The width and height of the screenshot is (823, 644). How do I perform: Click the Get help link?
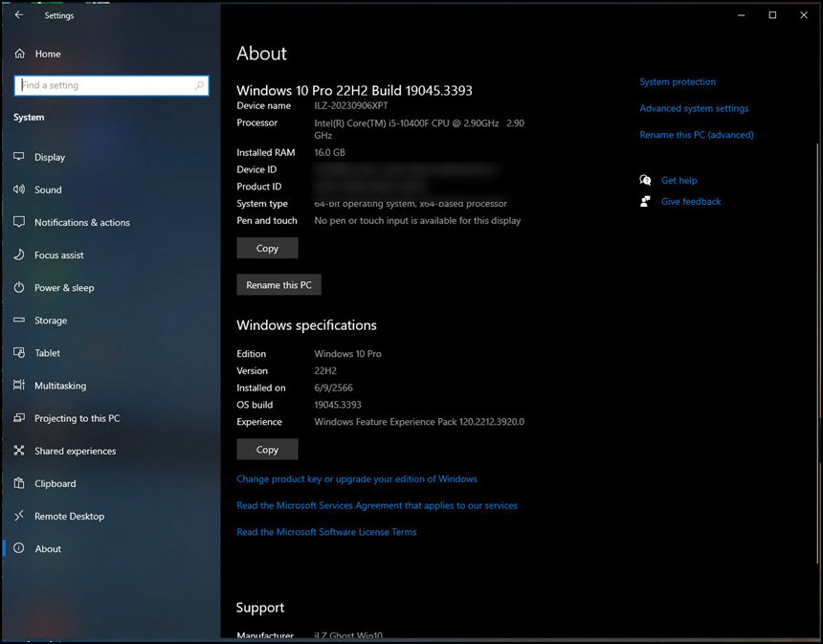pyautogui.click(x=679, y=180)
